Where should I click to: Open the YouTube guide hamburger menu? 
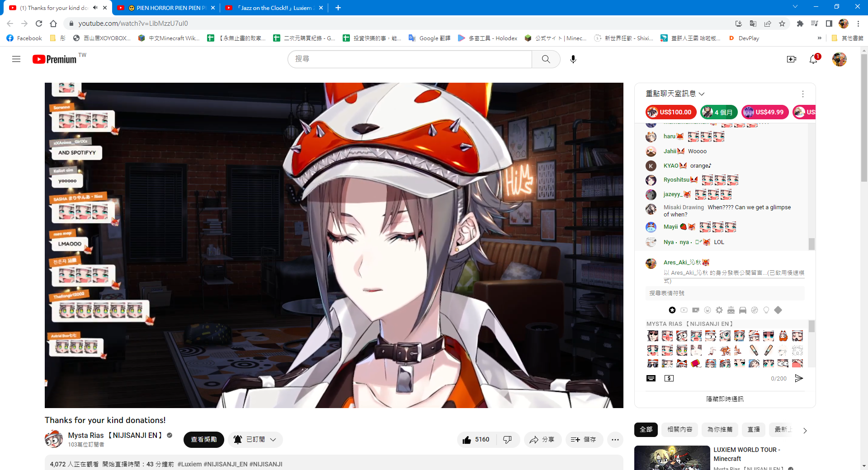point(16,59)
